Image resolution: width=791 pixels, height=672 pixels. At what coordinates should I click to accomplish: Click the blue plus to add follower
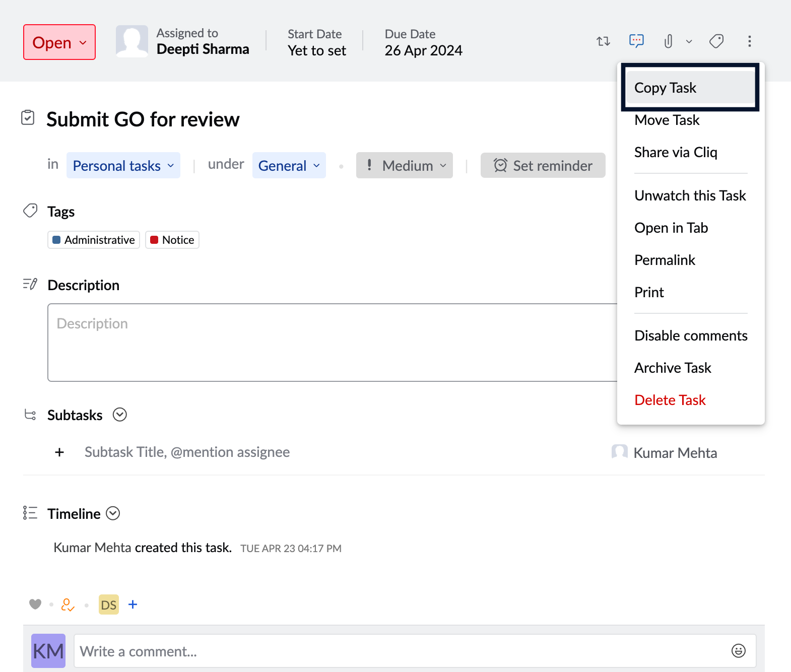(133, 604)
